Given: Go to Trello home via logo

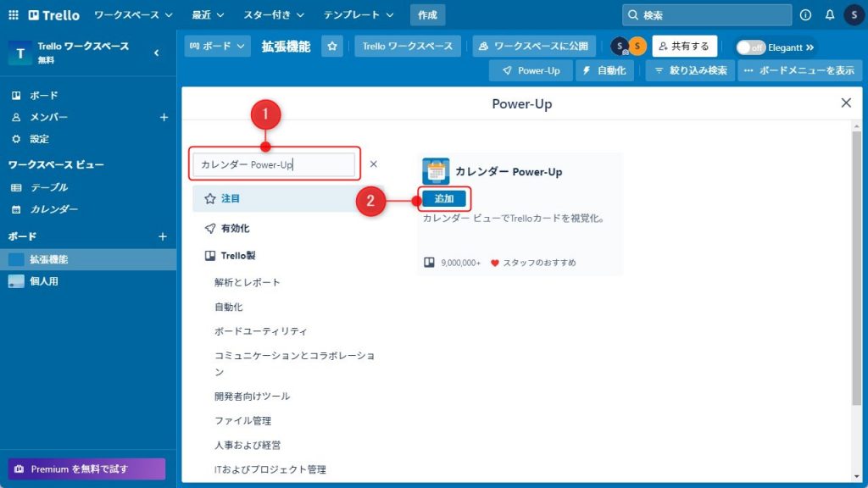Looking at the screenshot, I should coord(54,15).
